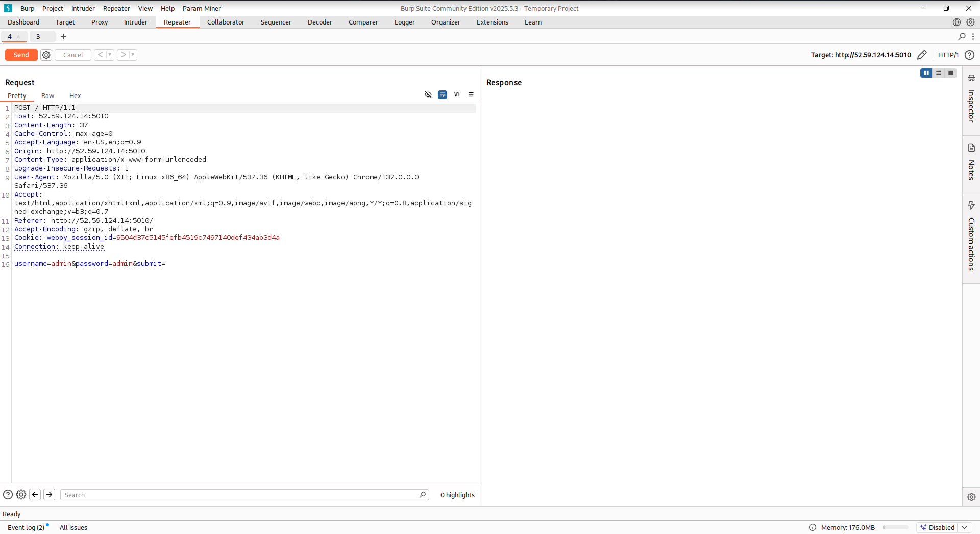Screen dimensions: 980x534
Task: Toggle Burp AI Disabled status
Action: pos(938,527)
